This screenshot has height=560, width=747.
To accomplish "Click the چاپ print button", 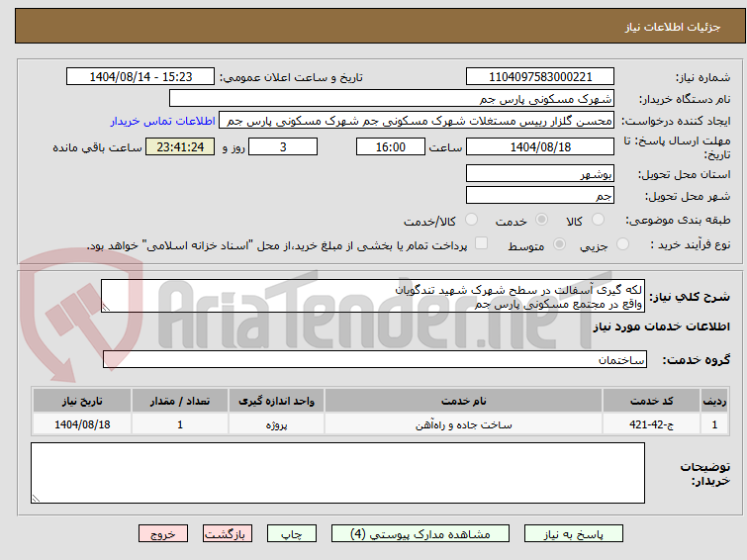I will pos(292,534).
